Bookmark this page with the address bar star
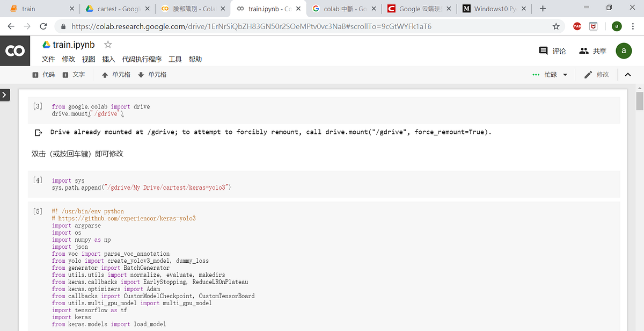This screenshot has width=644, height=331. 556,26
